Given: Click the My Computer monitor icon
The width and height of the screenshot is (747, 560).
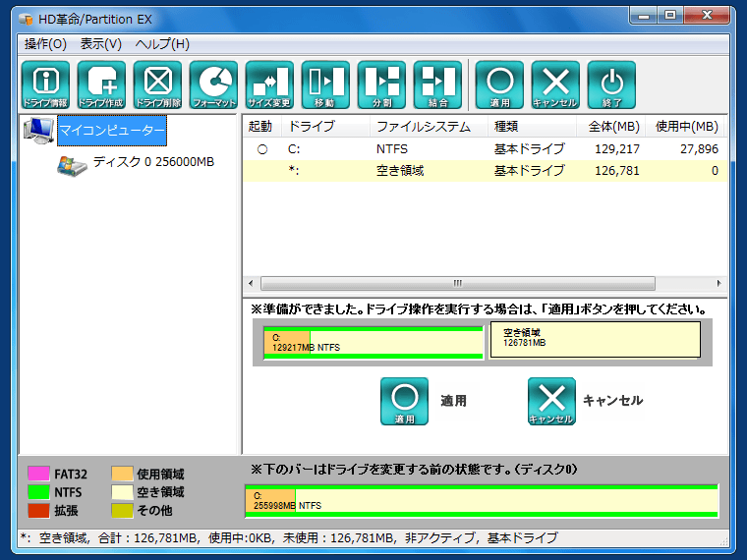Looking at the screenshot, I should (x=38, y=131).
